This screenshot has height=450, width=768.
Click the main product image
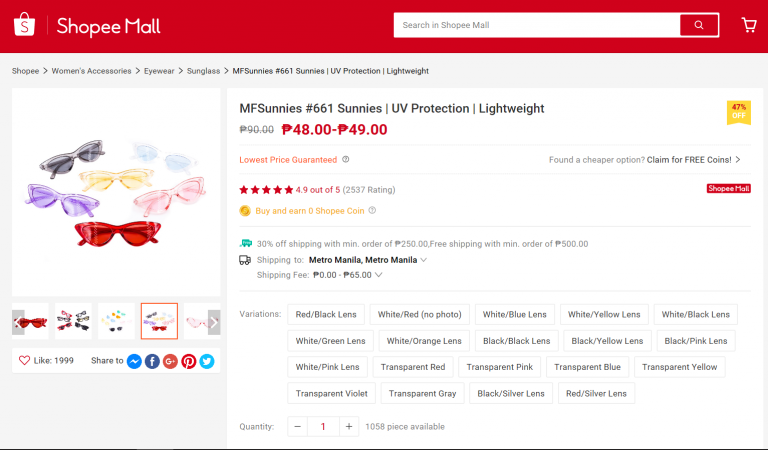[x=116, y=192]
